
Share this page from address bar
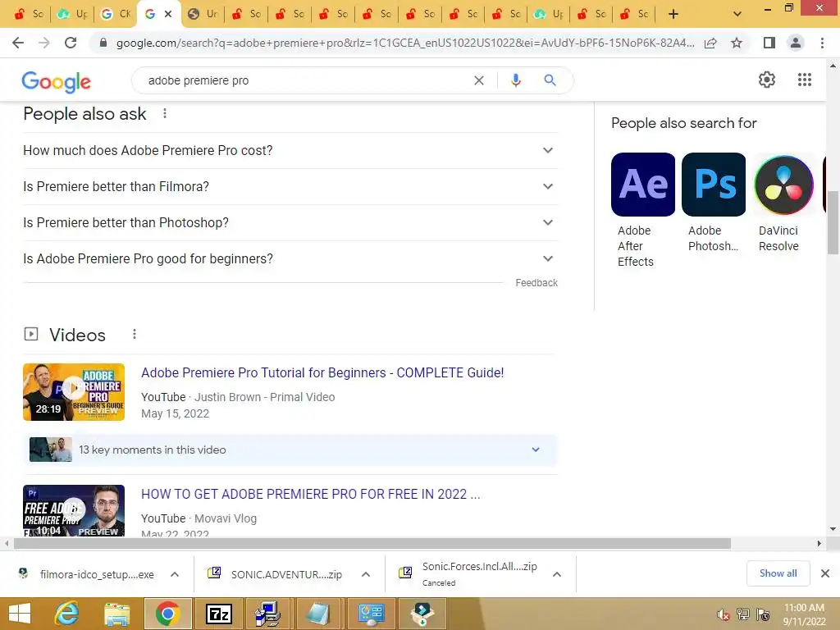[710, 43]
